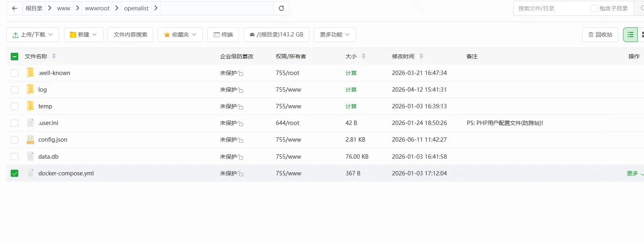Viewport: 644px width, 242px height.
Task: Open the log folder name
Action: click(x=43, y=90)
